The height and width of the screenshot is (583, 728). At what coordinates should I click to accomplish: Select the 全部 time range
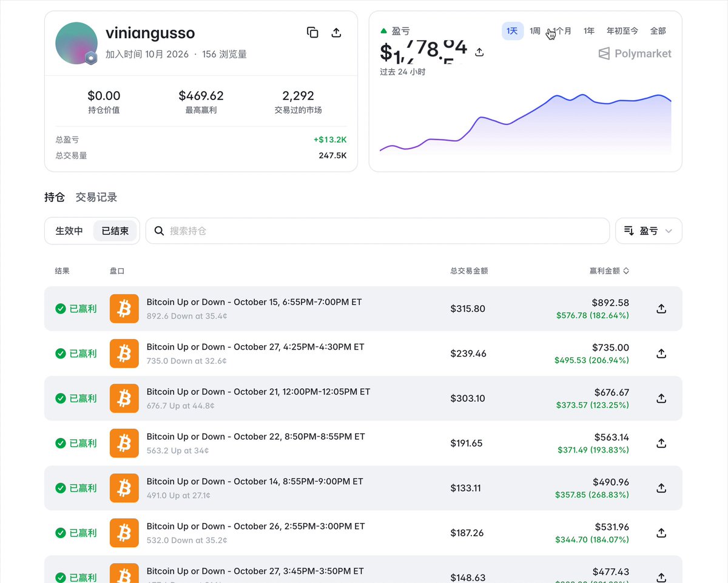[658, 31]
